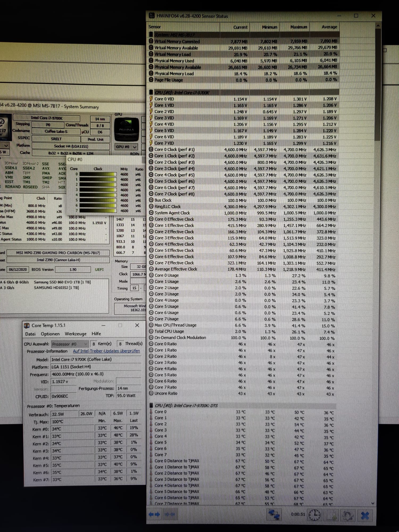Screen dimensions: 399x532
Task: Click the Uncore Ratio row icon
Action: point(151,393)
